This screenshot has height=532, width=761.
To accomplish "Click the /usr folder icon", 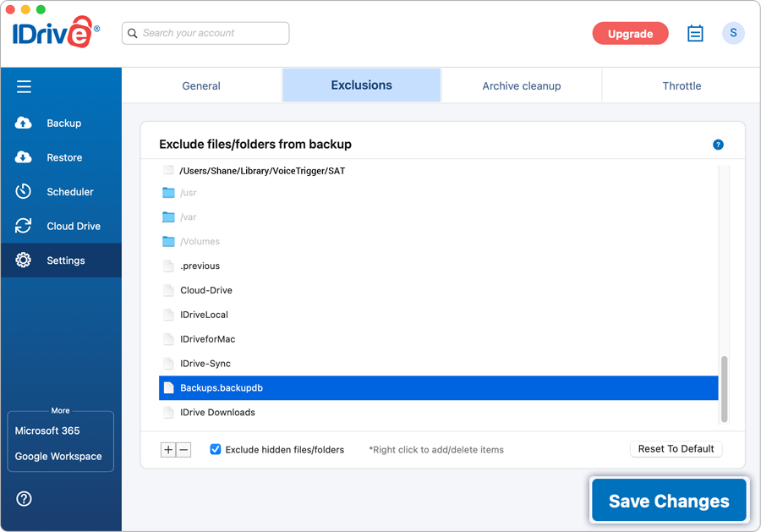I will [x=168, y=193].
